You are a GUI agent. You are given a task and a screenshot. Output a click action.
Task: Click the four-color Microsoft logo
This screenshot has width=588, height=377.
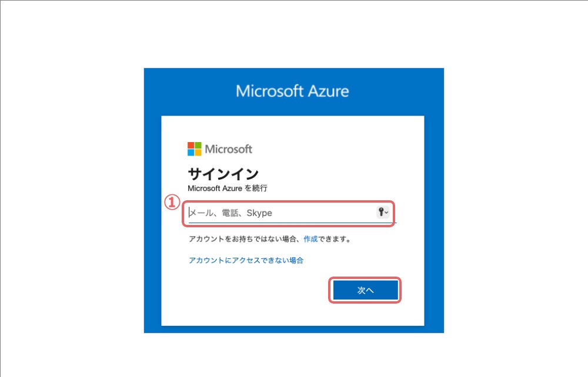tap(194, 149)
